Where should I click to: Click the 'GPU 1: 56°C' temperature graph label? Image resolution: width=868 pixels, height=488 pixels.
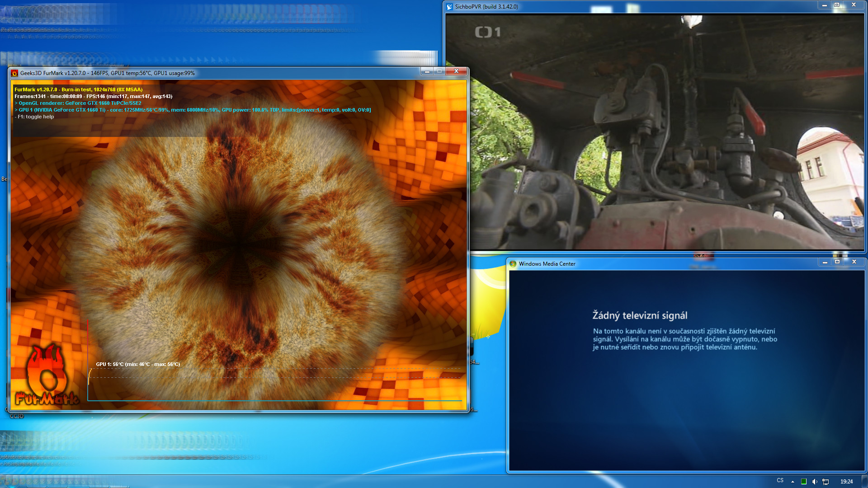[x=138, y=364]
